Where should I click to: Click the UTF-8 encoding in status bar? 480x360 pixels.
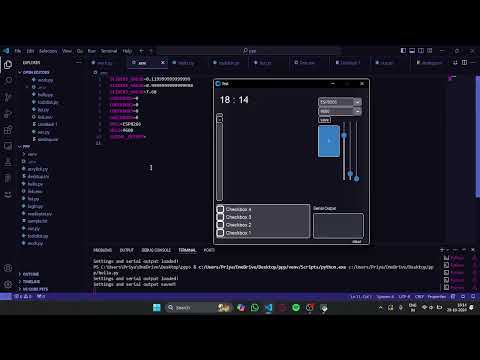tap(404, 296)
